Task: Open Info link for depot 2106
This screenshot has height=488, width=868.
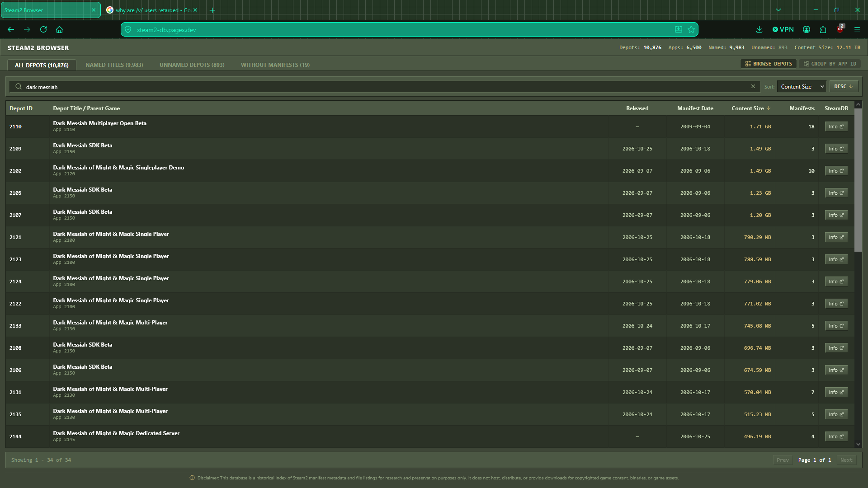Action: tap(836, 370)
